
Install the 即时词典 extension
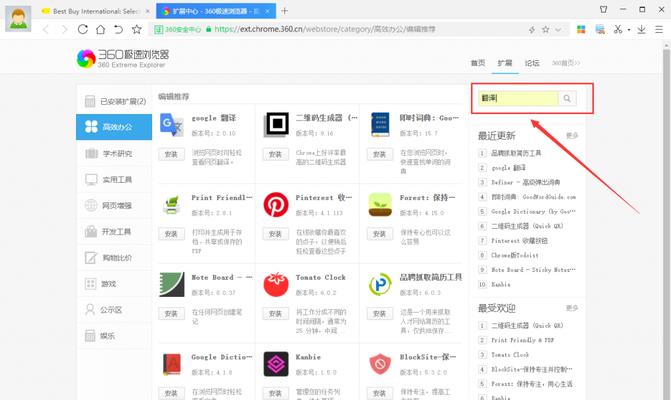tap(380, 154)
